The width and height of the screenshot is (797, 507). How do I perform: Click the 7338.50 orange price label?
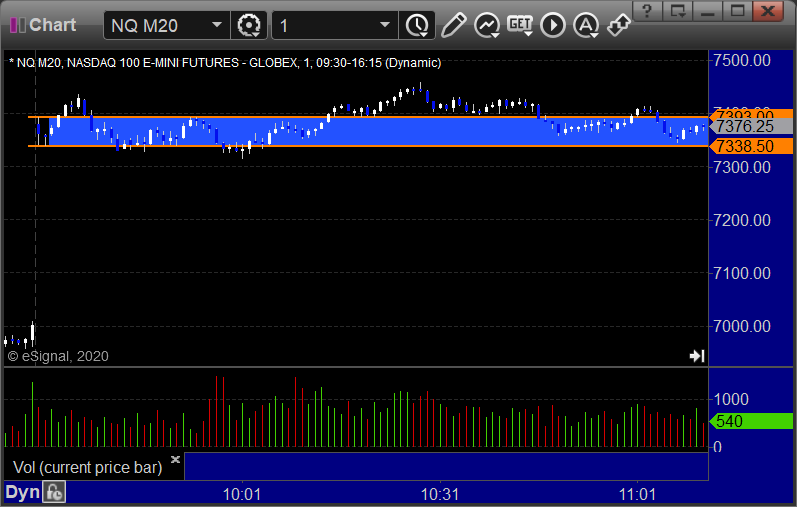(751, 146)
